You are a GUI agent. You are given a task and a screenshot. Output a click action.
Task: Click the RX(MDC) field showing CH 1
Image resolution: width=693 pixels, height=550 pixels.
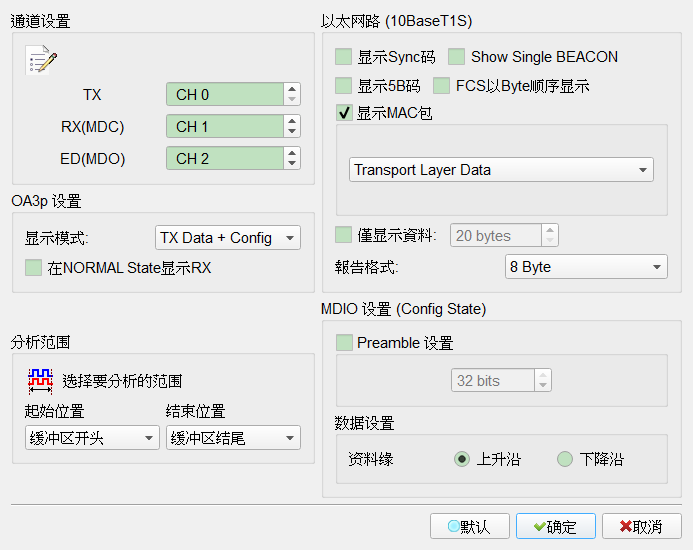coord(225,126)
